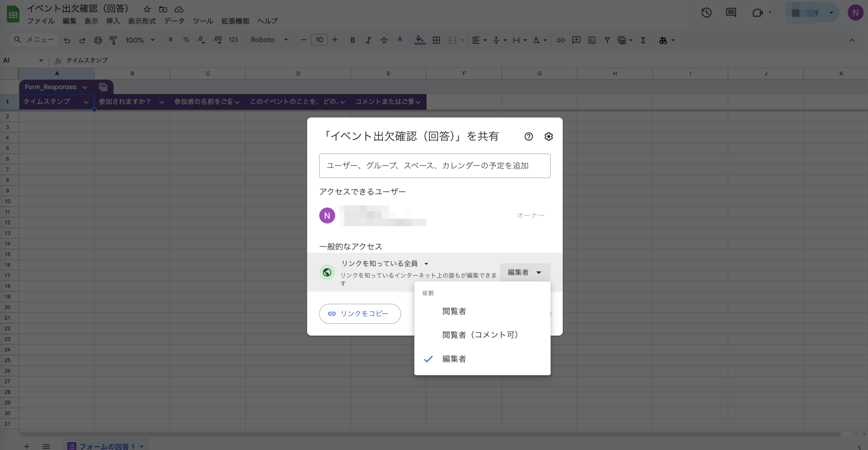Insert a chart

coord(592,40)
